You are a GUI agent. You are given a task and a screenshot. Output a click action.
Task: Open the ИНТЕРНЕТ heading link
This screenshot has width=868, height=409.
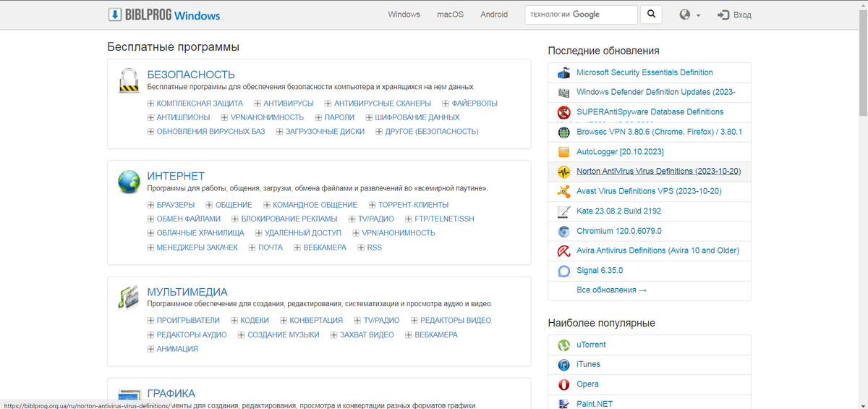(176, 176)
